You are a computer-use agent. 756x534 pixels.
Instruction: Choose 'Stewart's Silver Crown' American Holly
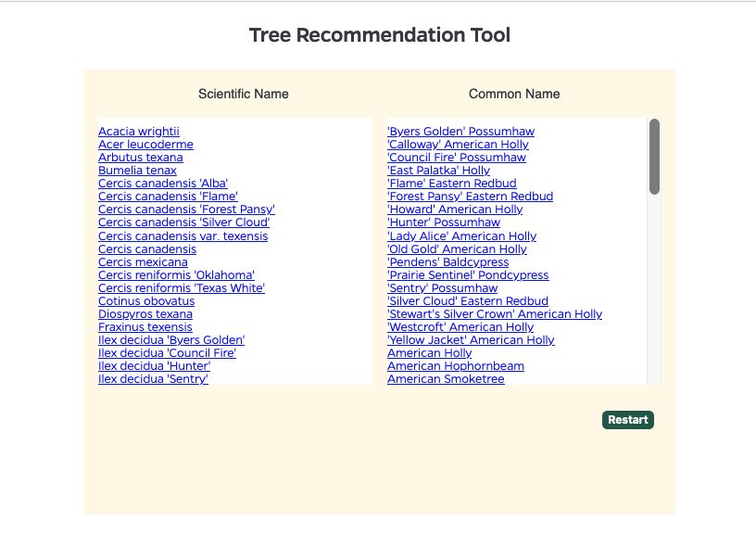[x=495, y=314]
